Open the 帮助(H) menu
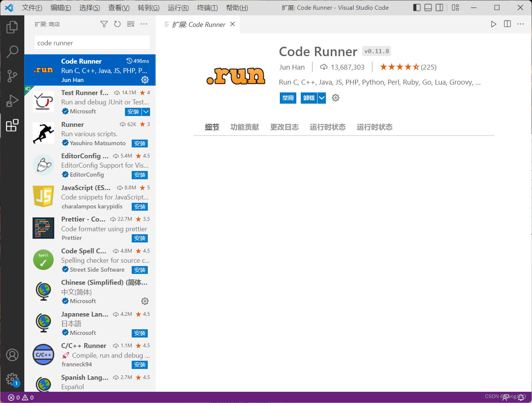This screenshot has width=532, height=403. coord(237,7)
